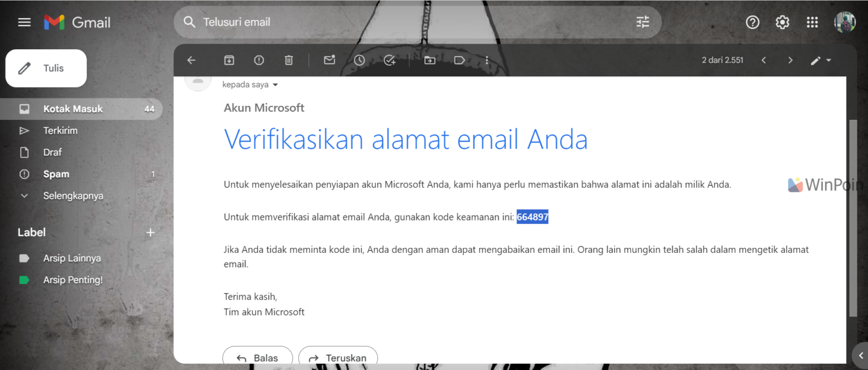The image size is (868, 370).
Task: Open Arsip Penting! label
Action: (x=81, y=280)
